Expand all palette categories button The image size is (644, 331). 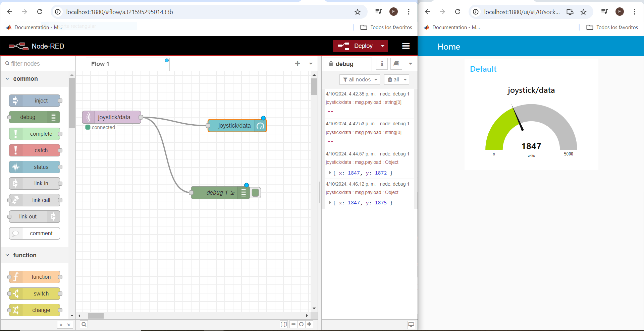69,325
